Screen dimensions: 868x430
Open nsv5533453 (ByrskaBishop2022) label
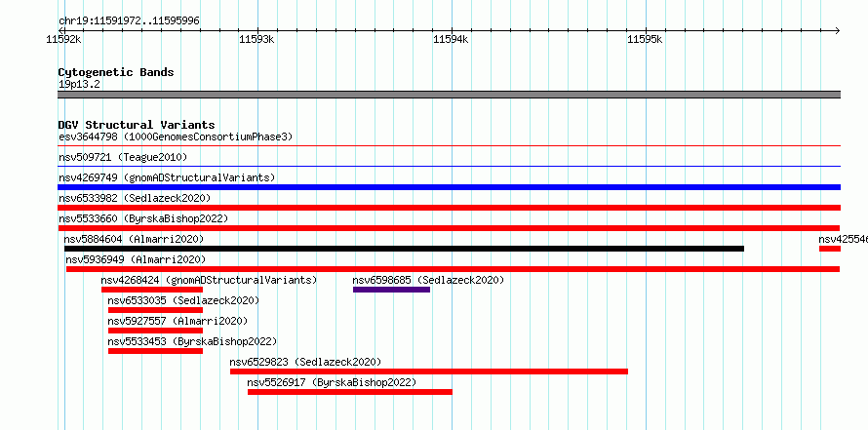point(193,341)
